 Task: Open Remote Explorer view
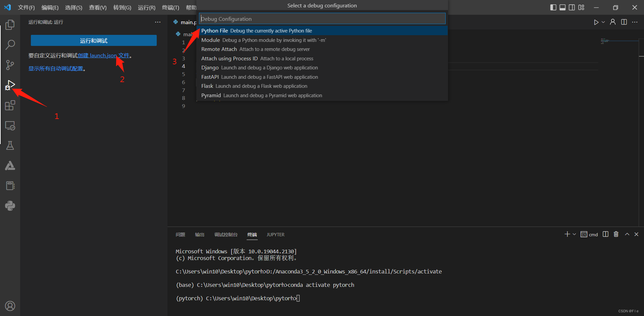(10, 126)
